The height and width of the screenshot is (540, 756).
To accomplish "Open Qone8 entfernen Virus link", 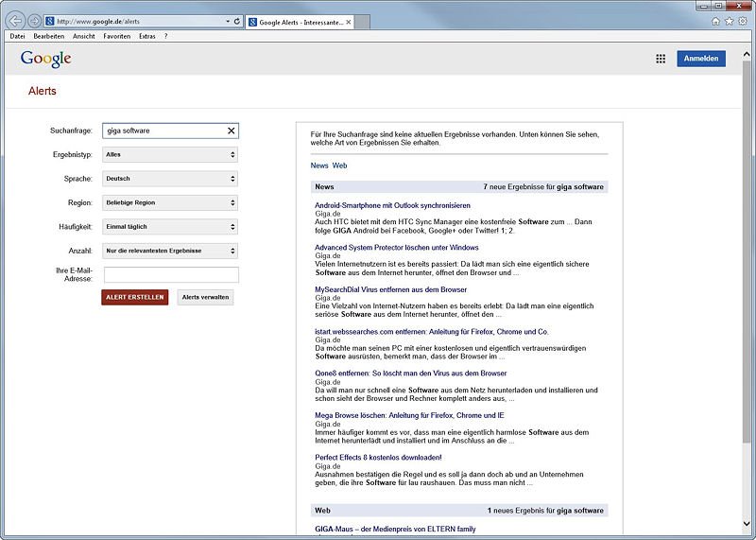I will [411, 373].
